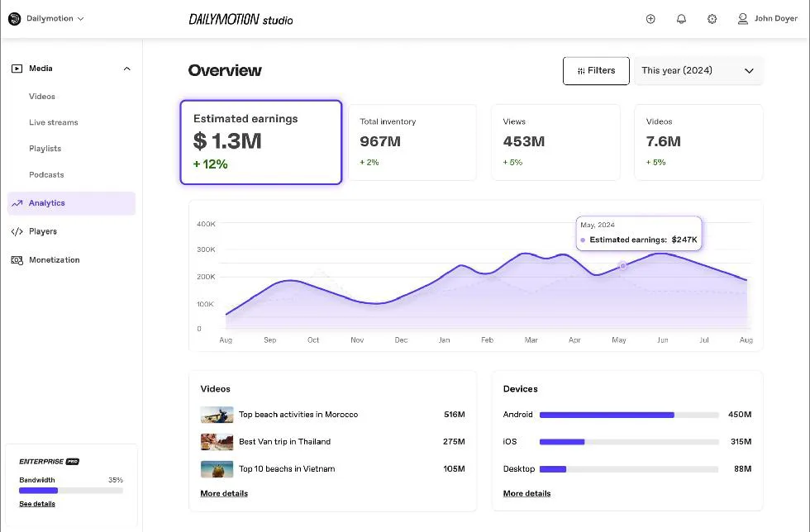Open the Top 10 beachs in Vietnam thumbnail
The width and height of the screenshot is (810, 532).
[x=217, y=469]
